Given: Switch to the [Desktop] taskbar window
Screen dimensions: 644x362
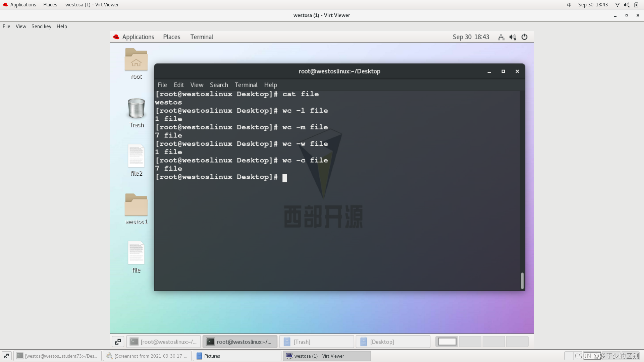Looking at the screenshot, I should [x=393, y=342].
